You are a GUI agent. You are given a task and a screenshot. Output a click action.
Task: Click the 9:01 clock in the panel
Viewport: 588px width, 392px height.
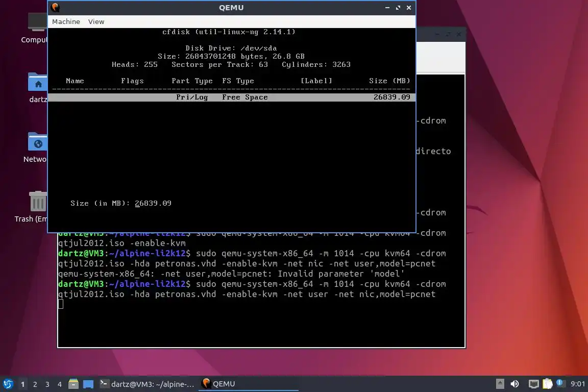point(577,384)
